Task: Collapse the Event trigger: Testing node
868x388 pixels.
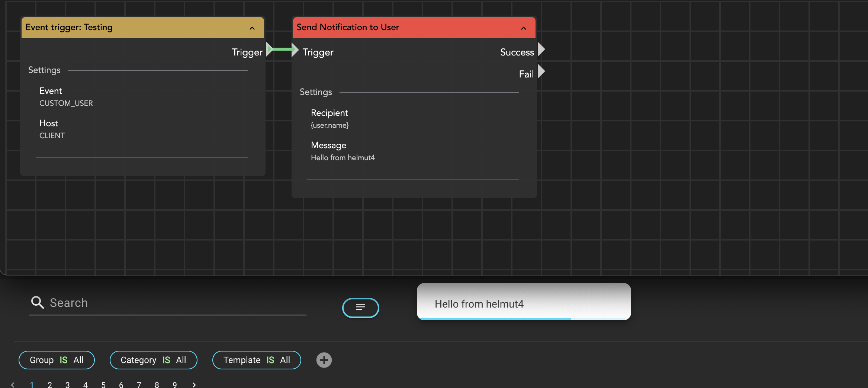Action: coord(252,28)
